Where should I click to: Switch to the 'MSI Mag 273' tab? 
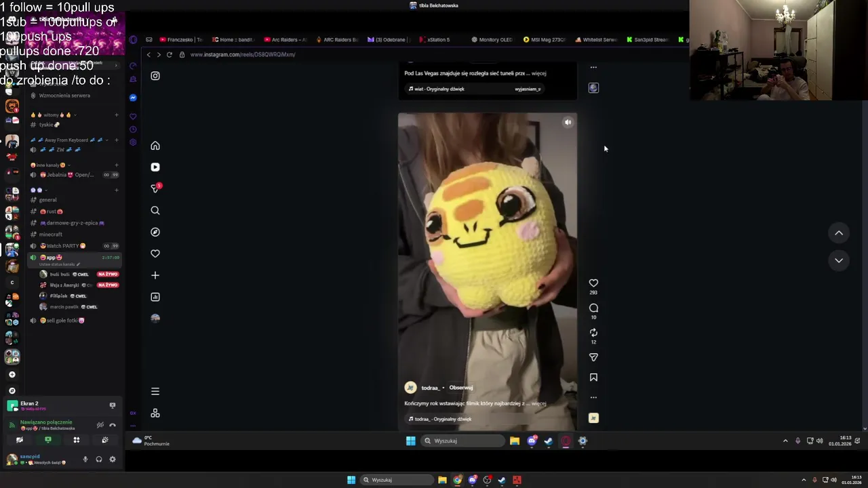(545, 39)
